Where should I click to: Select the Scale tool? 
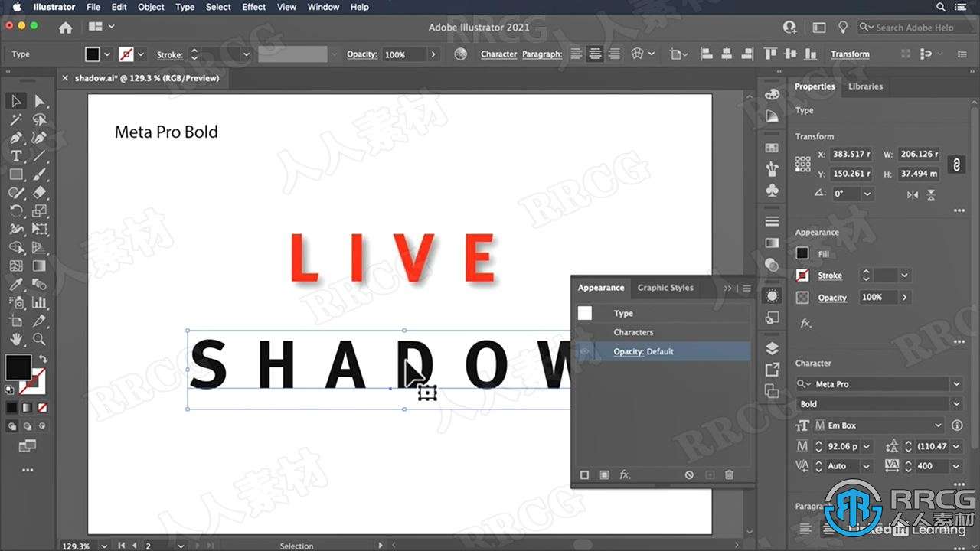[40, 211]
